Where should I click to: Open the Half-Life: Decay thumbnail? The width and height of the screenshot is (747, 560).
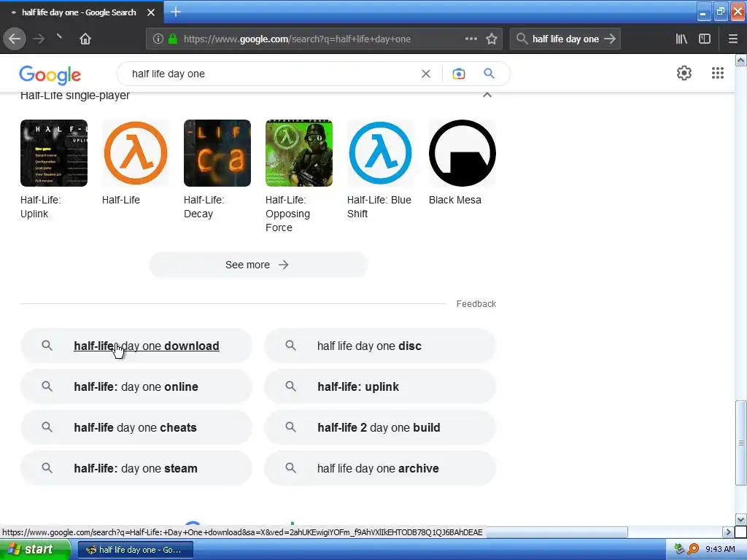click(217, 153)
